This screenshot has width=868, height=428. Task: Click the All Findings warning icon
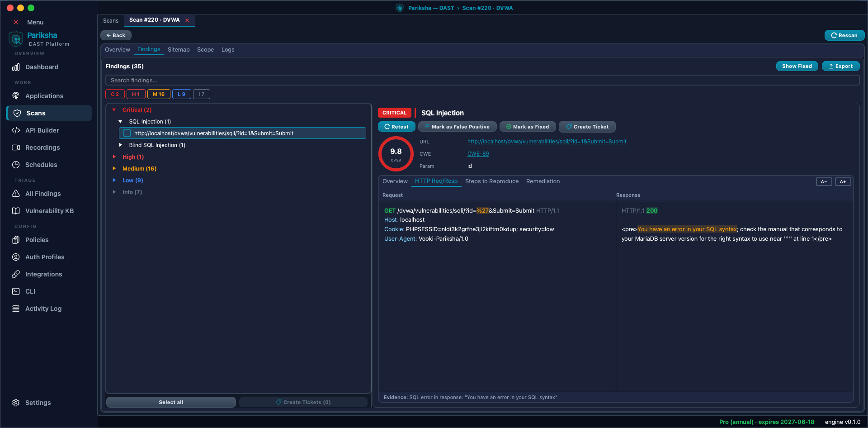16,194
